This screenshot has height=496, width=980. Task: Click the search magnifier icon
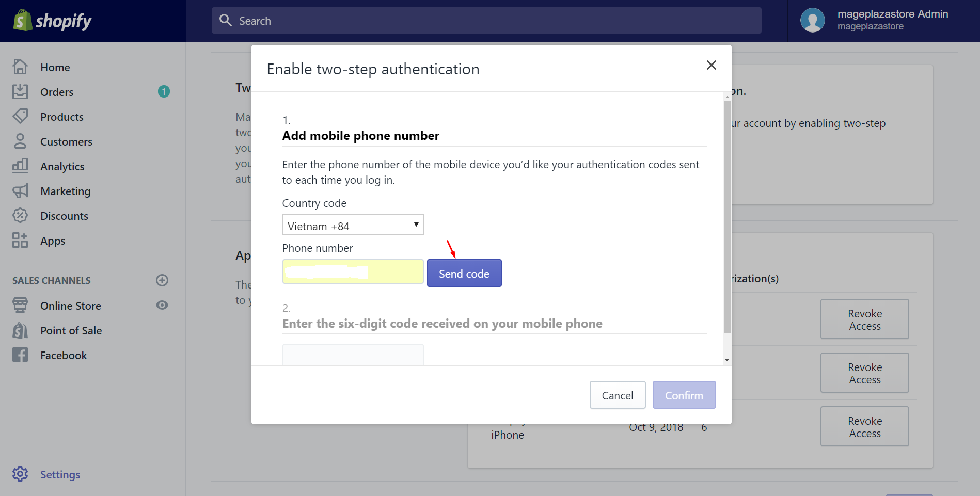click(x=226, y=20)
